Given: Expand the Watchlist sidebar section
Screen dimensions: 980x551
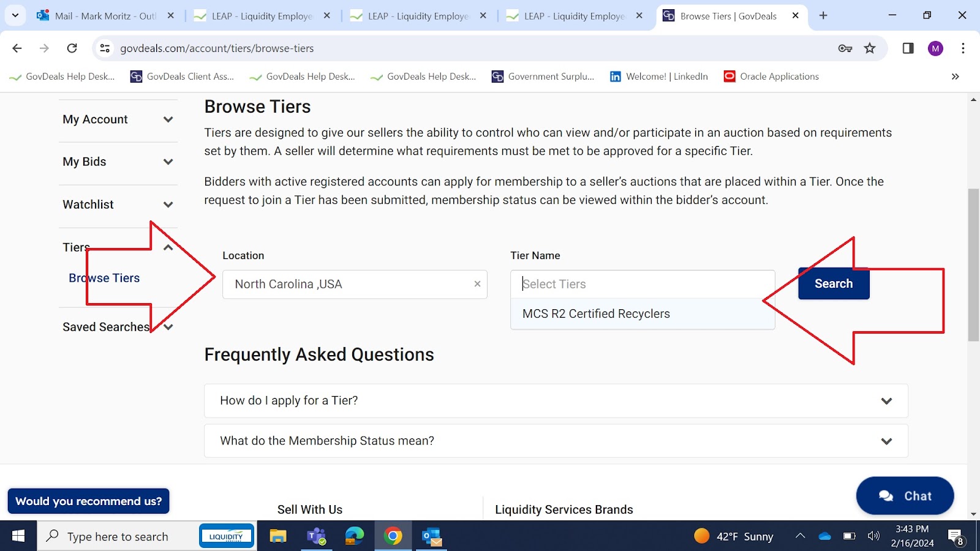Looking at the screenshot, I should [x=118, y=204].
